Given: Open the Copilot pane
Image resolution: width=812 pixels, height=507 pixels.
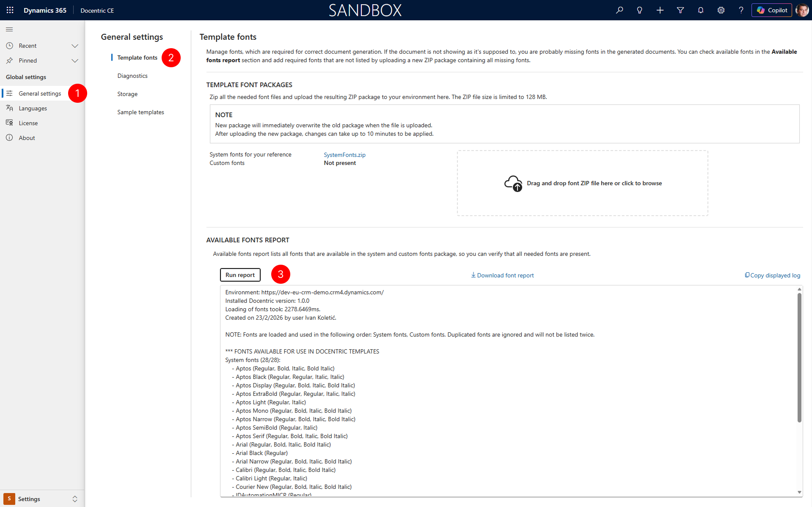Looking at the screenshot, I should coord(772,10).
